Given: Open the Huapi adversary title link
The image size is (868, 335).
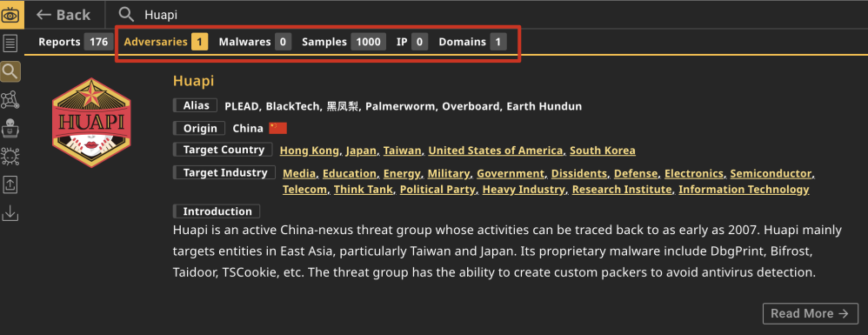Looking at the screenshot, I should [x=193, y=81].
